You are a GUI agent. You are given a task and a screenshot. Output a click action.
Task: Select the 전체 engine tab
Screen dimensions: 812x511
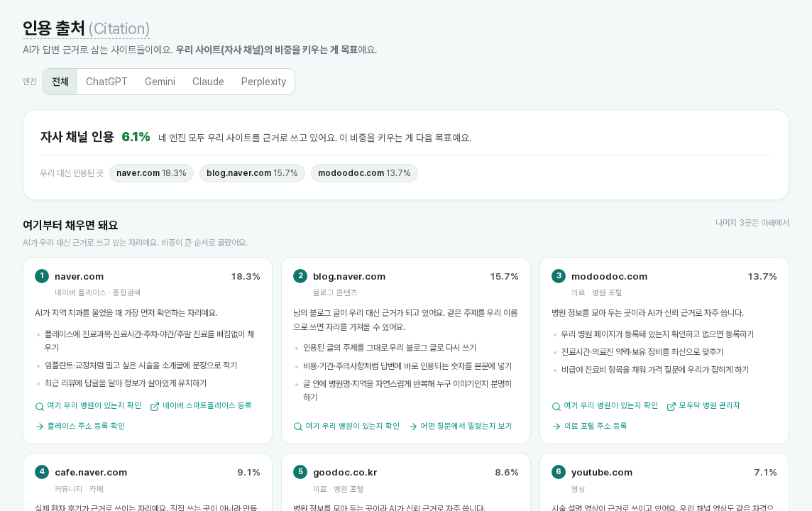click(x=60, y=82)
